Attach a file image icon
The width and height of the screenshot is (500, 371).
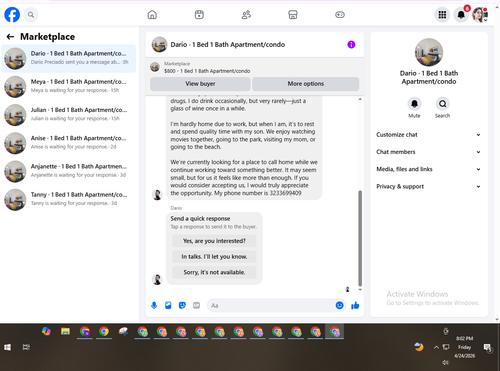[x=168, y=305]
